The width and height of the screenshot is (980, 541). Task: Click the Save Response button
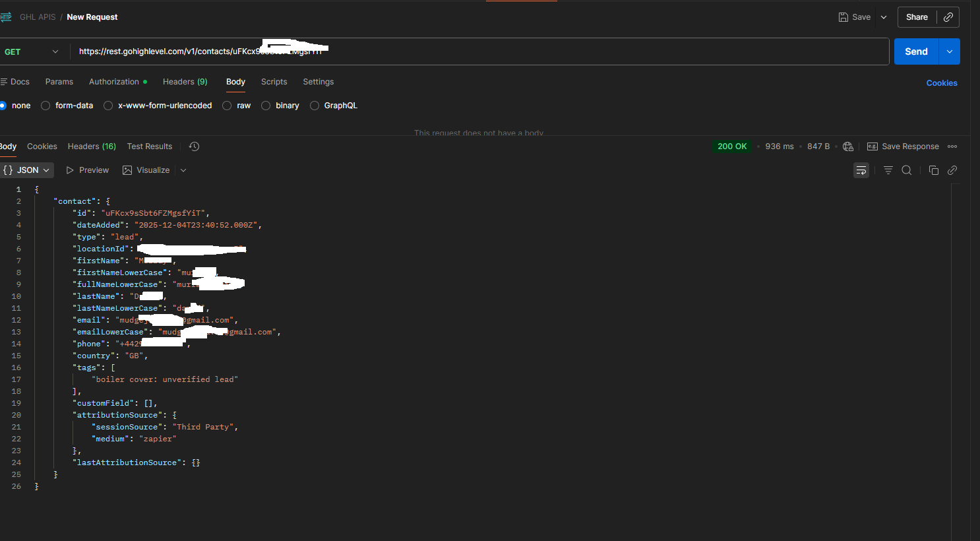(903, 146)
